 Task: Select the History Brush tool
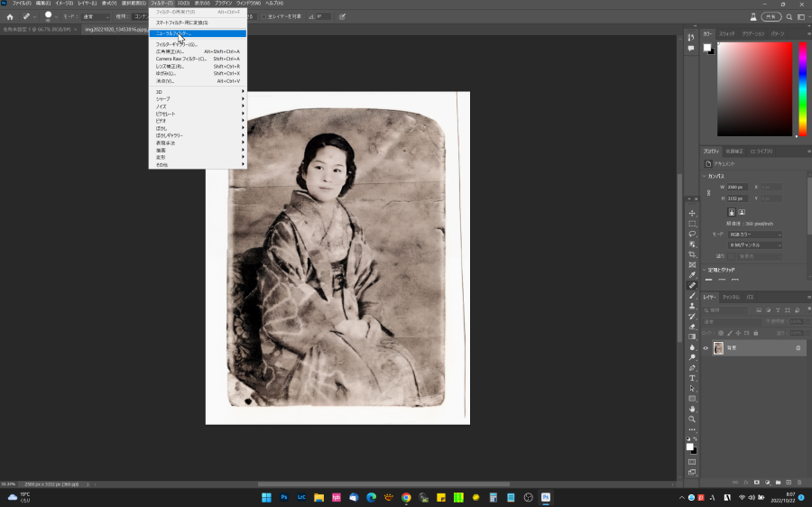pos(692,317)
